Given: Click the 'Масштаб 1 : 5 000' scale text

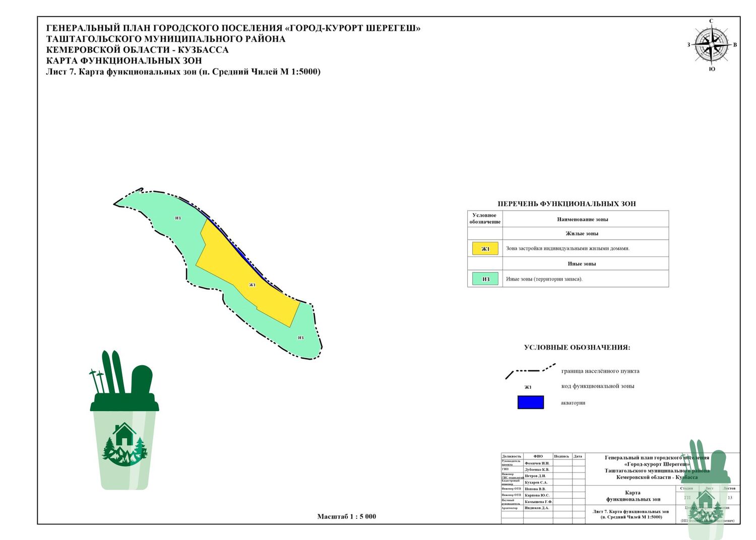Looking at the screenshot, I should pyautogui.click(x=346, y=516).
